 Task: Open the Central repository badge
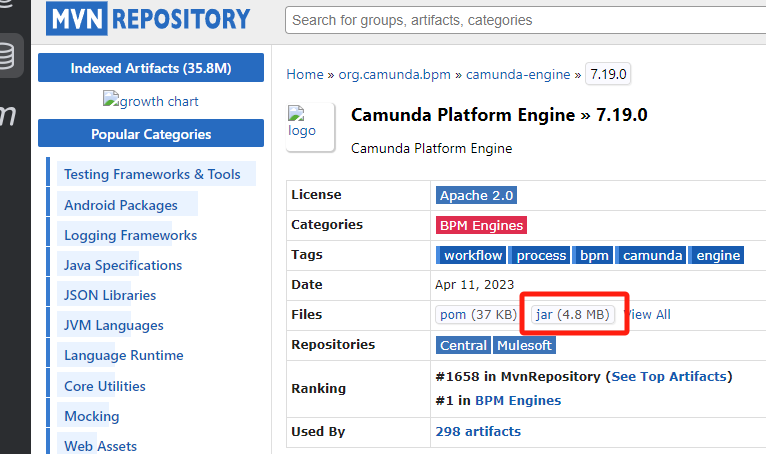click(462, 345)
